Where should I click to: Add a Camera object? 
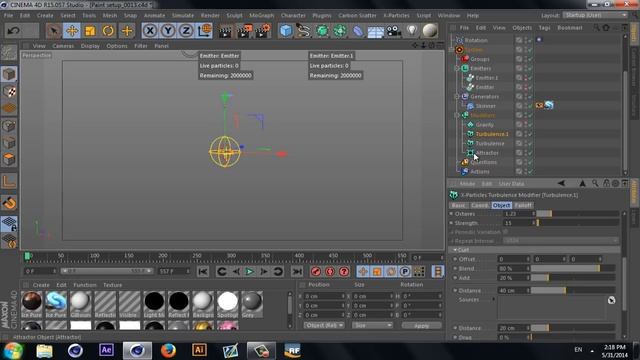(394, 31)
